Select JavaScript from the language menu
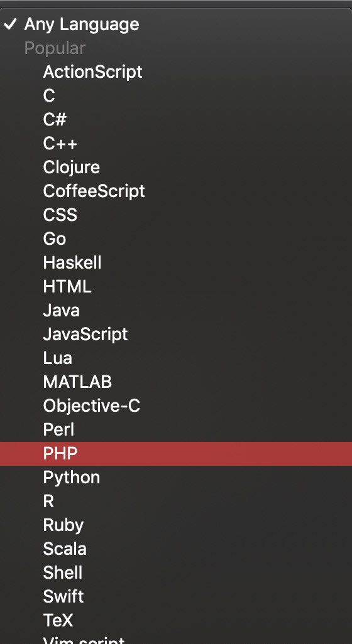The width and height of the screenshot is (352, 644). (176, 334)
